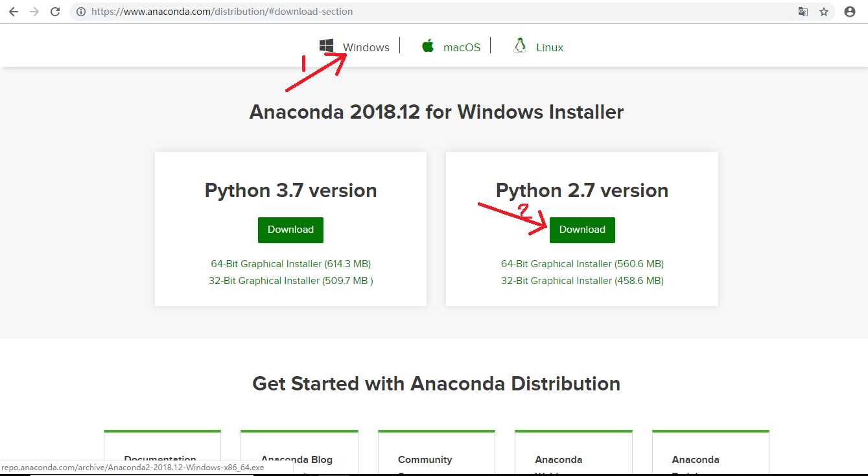Click the 'Python 3.7 version' title
The image size is (868, 476).
click(290, 190)
